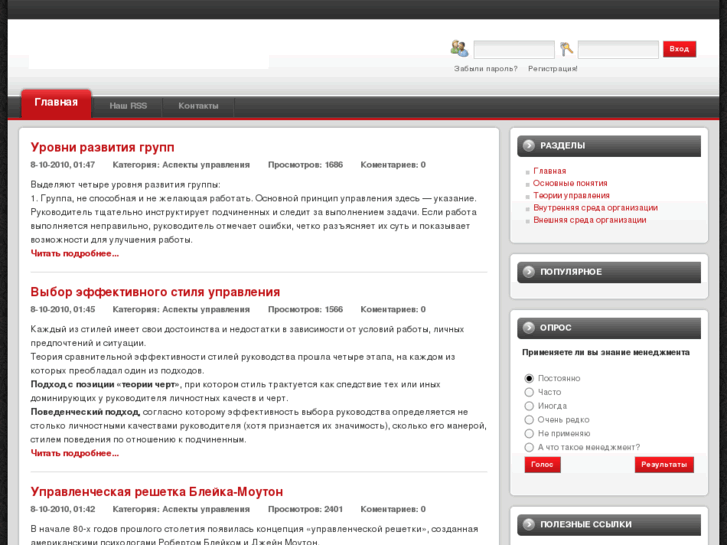Click arrow icon in ПОПУЛЯРНОЕ header
The image size is (727, 545).
click(x=529, y=272)
